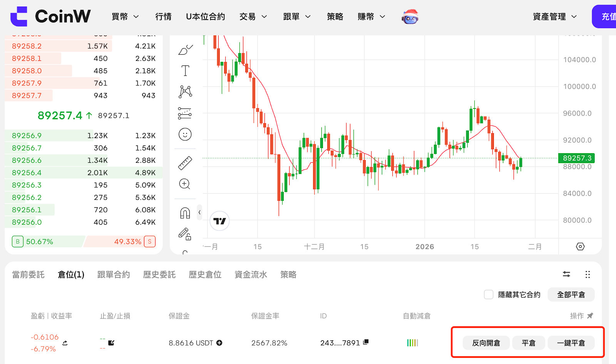Viewport: 616px width, 364px height.
Task: Open the emoji sticker tool
Action: 185,134
